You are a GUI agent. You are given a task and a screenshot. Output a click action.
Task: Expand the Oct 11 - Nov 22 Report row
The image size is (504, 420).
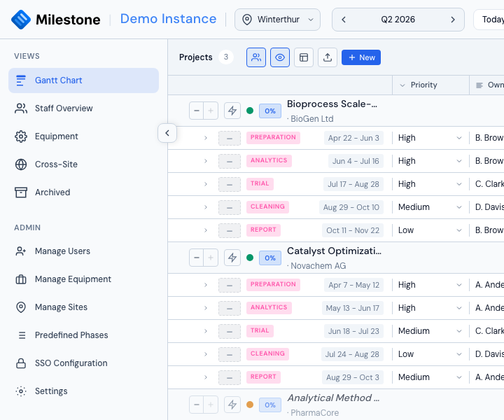tap(206, 231)
